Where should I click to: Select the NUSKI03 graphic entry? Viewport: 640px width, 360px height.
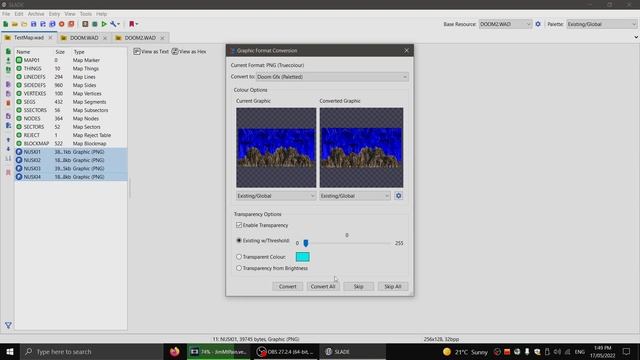(71, 168)
